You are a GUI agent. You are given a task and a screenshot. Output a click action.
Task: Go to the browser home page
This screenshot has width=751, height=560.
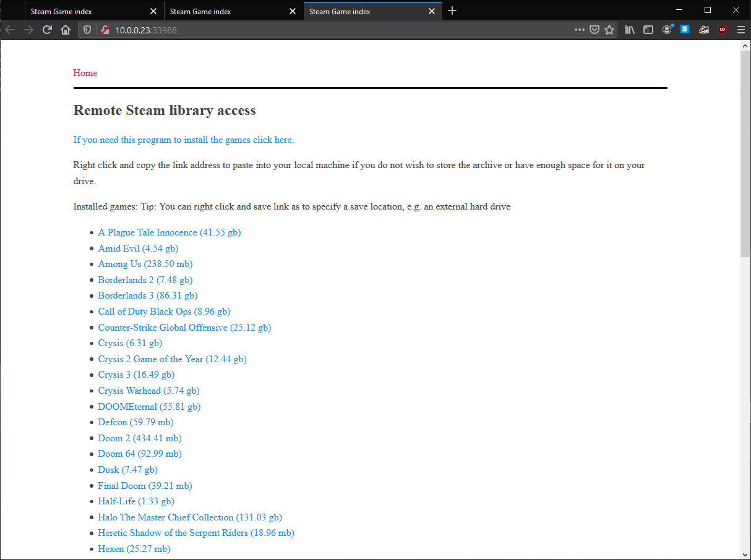click(66, 30)
